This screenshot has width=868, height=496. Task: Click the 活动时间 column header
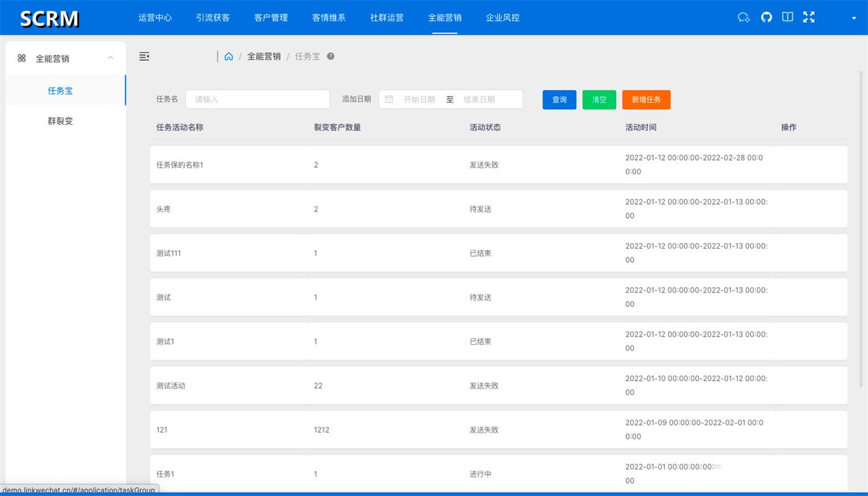[x=641, y=127]
